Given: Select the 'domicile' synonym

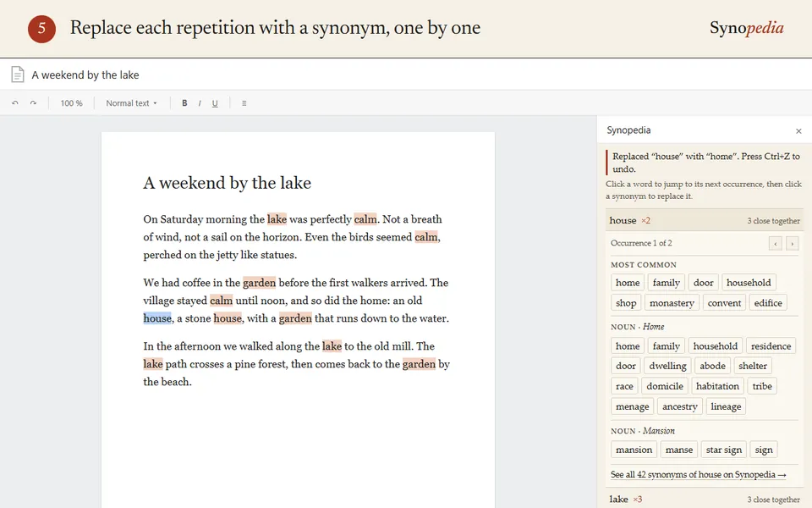Looking at the screenshot, I should 665,386.
